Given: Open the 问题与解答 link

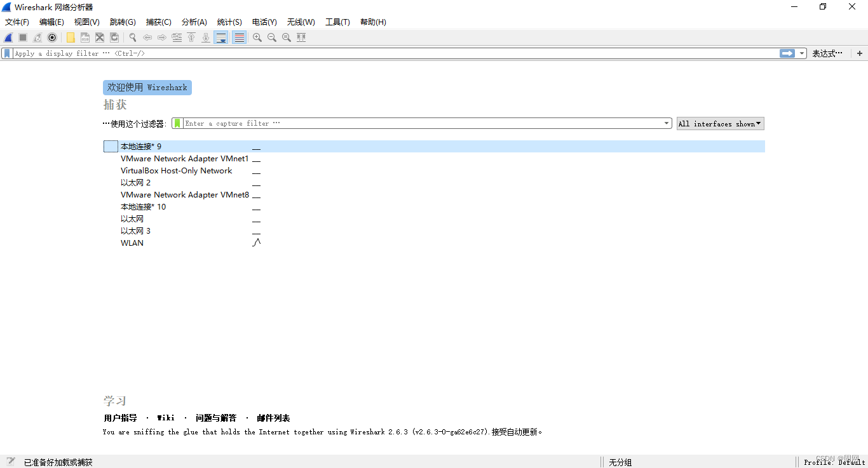Looking at the screenshot, I should [216, 418].
